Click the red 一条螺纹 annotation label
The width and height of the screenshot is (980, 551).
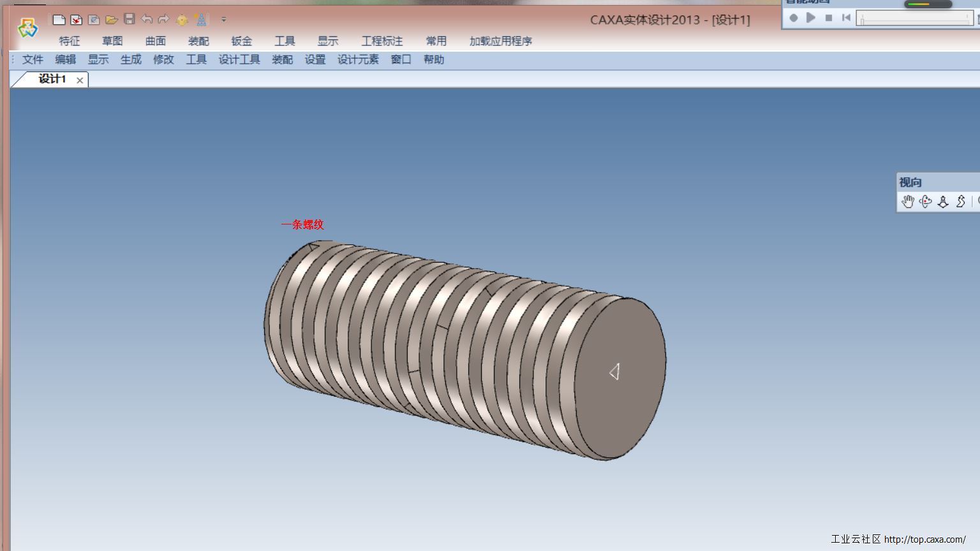(x=302, y=224)
